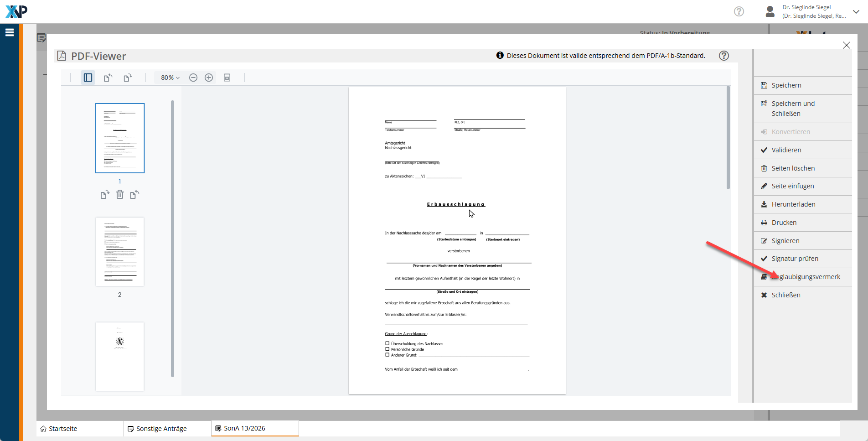Check the Überschuldung des Nachlasses box

[387, 343]
